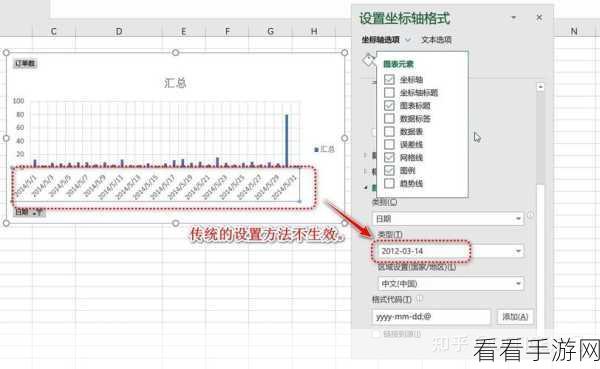Viewport: 600px width, 369px height.
Task: Open the locale dropdown showing 中文(中国)
Action: tap(450, 284)
